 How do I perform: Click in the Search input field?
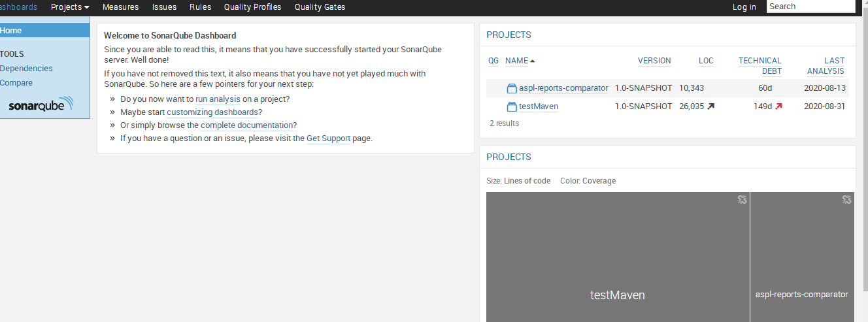click(810, 7)
